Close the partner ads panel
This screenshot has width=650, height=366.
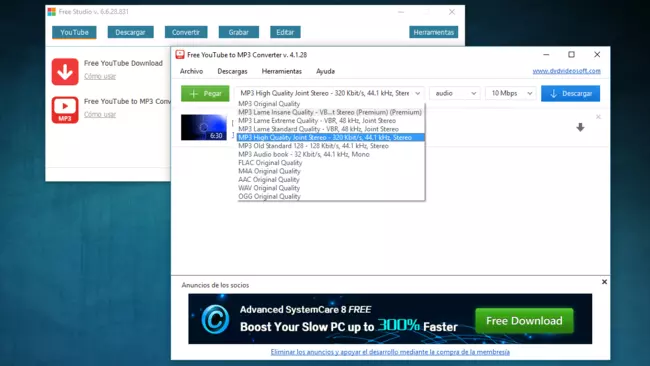click(x=604, y=282)
